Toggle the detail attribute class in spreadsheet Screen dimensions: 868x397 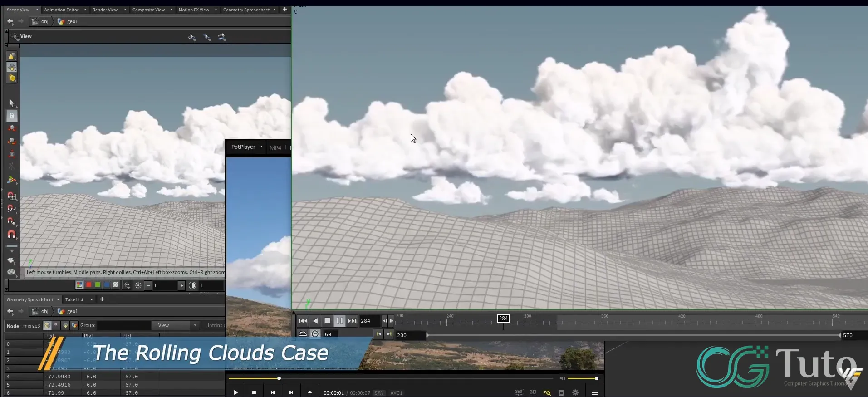74,325
